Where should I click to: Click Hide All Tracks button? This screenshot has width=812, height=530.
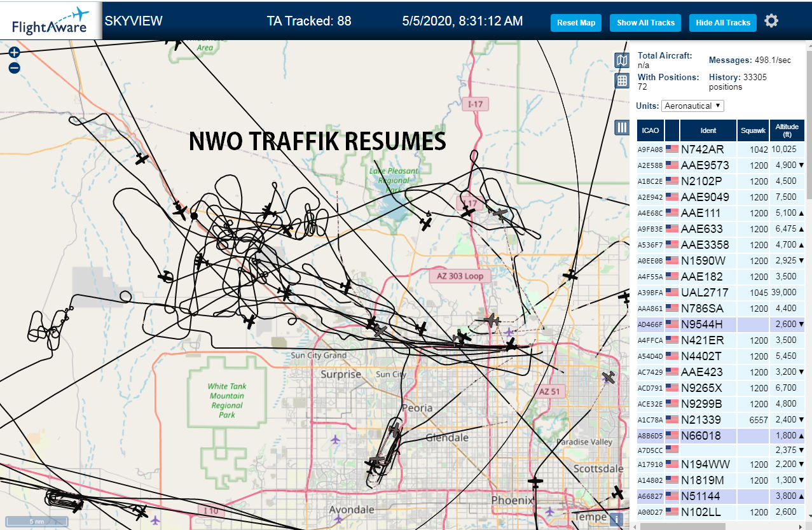click(723, 23)
